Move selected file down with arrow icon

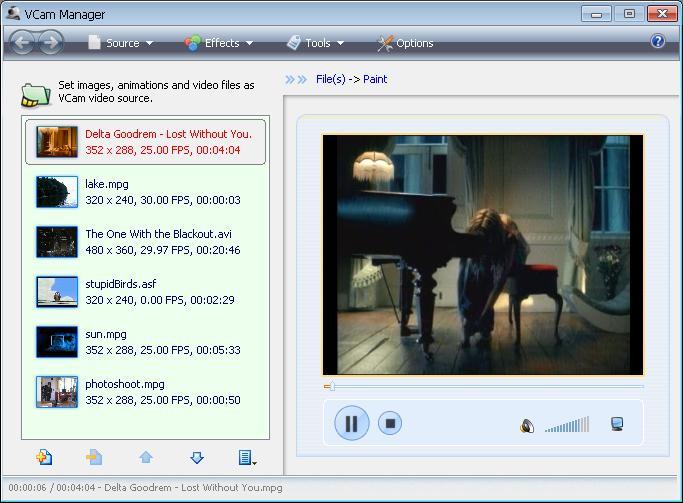(x=197, y=457)
